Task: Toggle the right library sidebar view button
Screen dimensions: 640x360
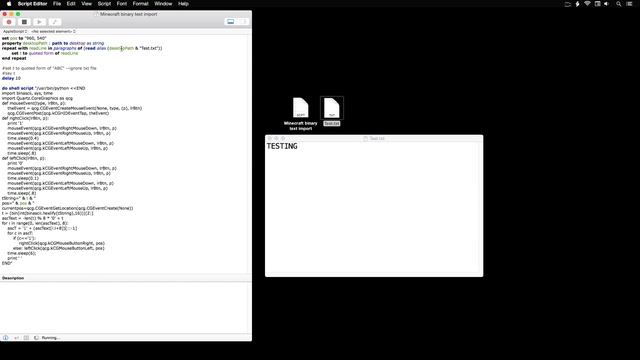Action: coord(243,22)
